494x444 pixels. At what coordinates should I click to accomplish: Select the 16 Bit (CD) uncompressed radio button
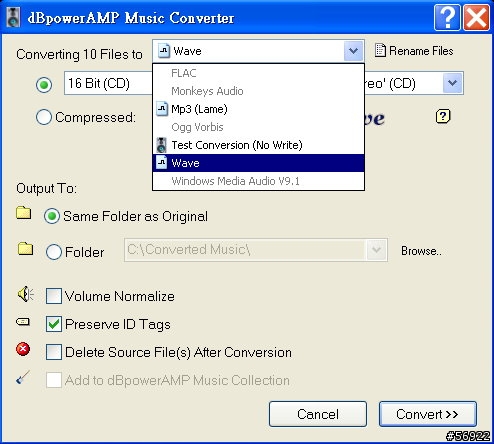click(44, 85)
